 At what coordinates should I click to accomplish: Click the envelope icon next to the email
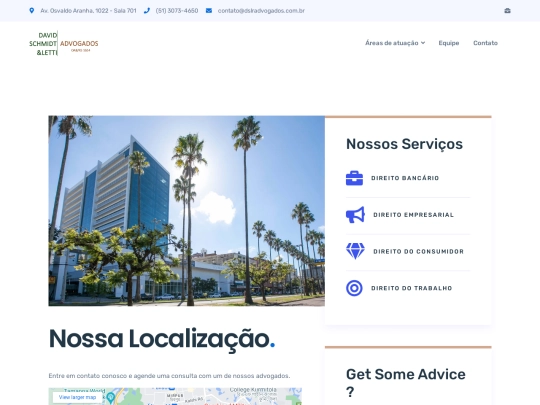[209, 11]
